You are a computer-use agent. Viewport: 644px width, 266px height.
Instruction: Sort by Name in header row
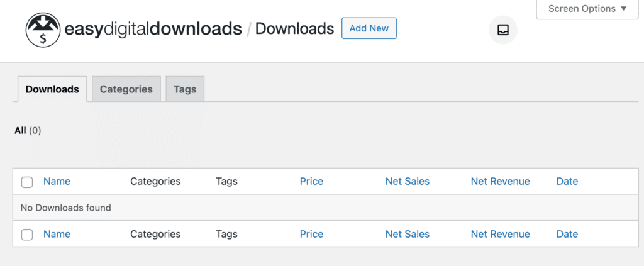pos(57,181)
